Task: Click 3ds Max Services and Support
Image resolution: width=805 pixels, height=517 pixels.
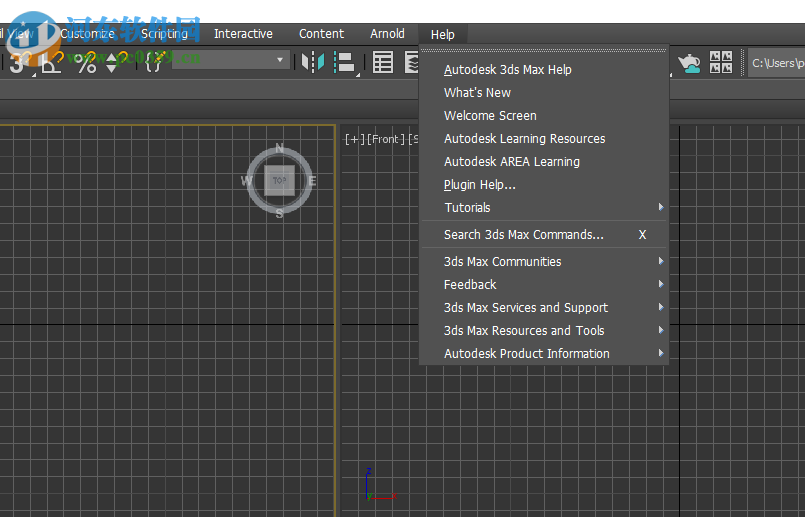Action: pyautogui.click(x=544, y=308)
